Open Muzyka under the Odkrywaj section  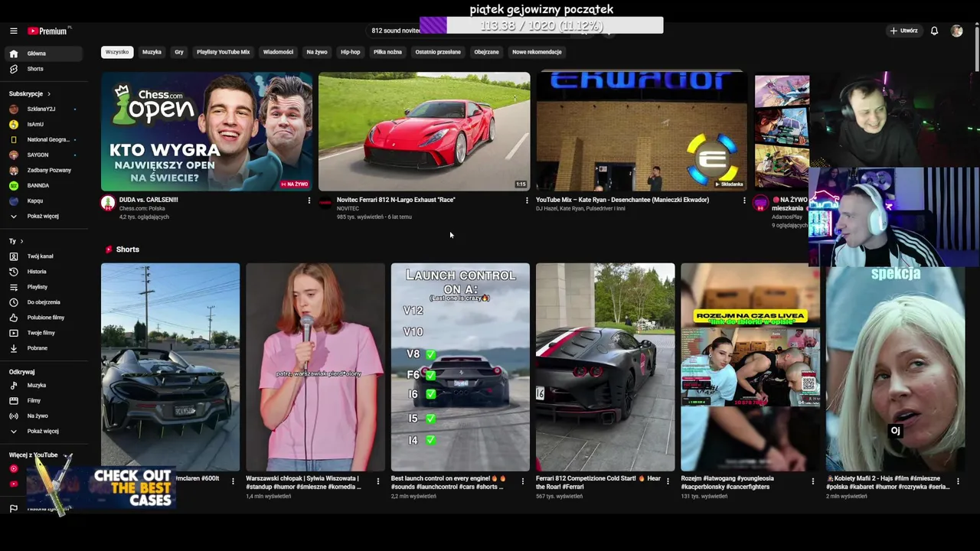42,386
